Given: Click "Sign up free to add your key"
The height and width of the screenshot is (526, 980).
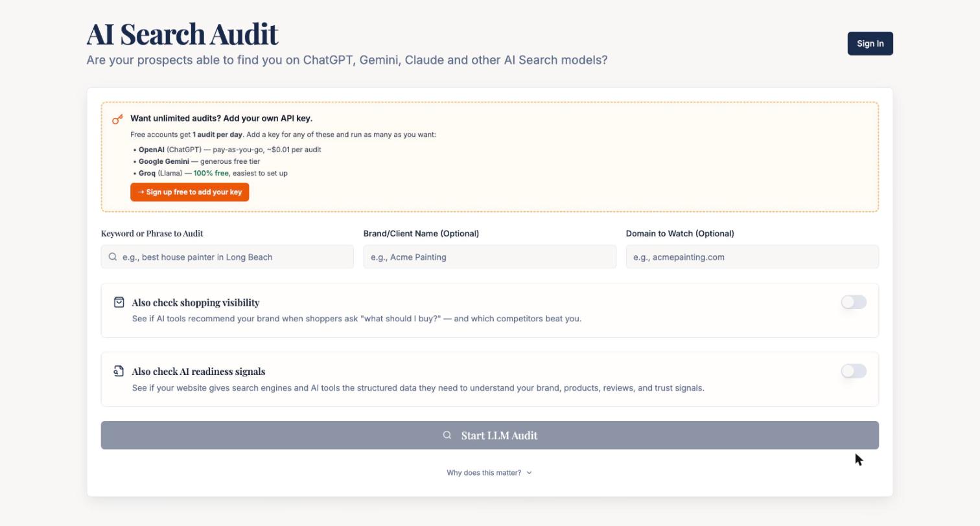Looking at the screenshot, I should (x=189, y=192).
